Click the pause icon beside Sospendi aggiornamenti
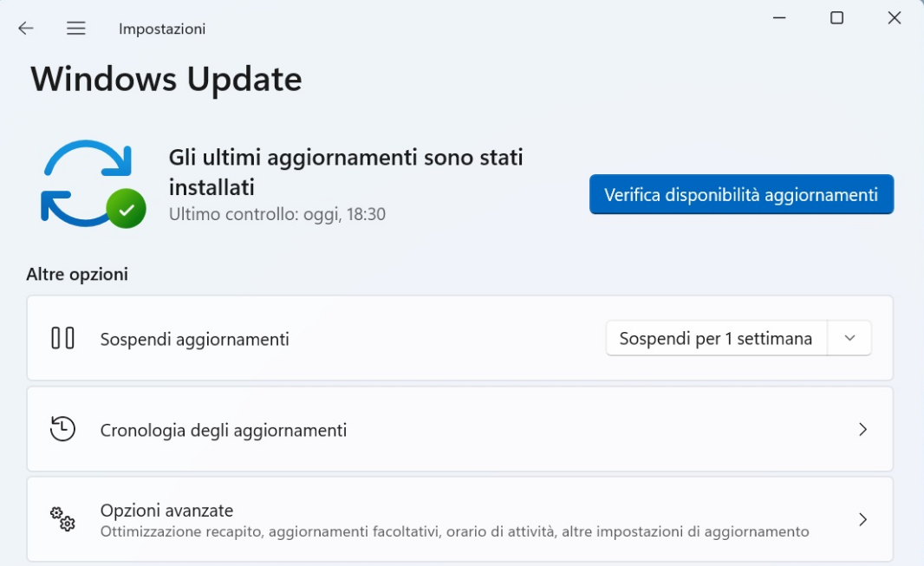The width and height of the screenshot is (924, 566). click(x=62, y=338)
